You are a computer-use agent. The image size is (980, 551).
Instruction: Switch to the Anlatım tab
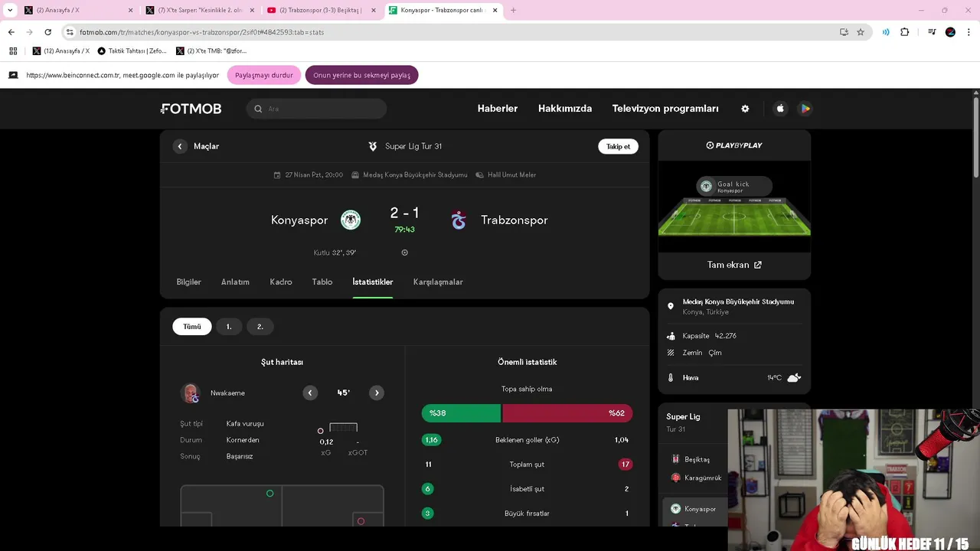(235, 282)
